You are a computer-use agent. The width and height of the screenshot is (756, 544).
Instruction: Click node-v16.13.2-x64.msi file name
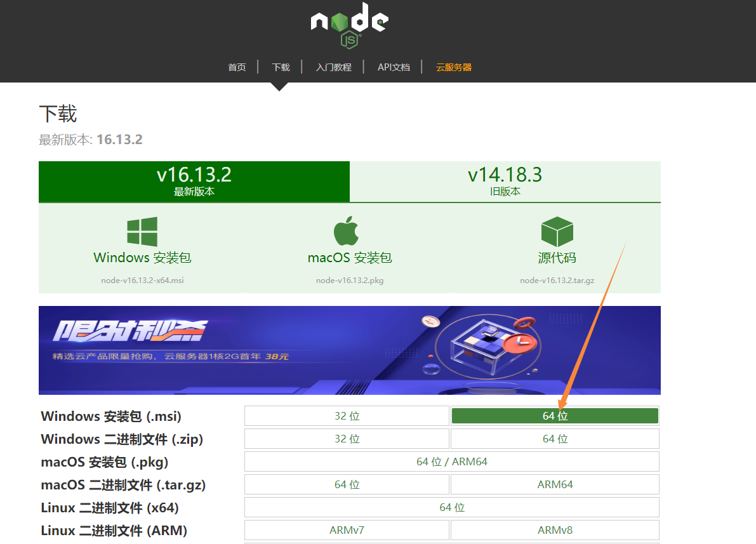[x=142, y=280]
